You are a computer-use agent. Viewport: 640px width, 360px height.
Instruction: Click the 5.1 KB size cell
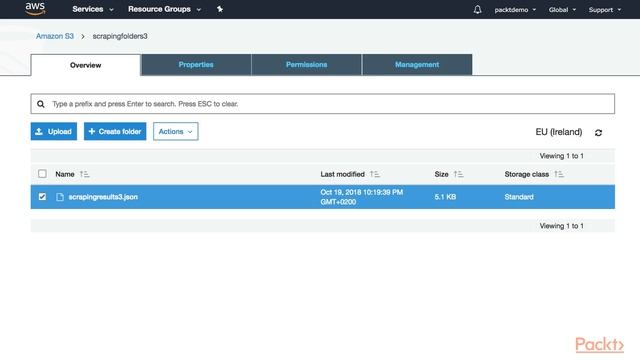(x=445, y=197)
